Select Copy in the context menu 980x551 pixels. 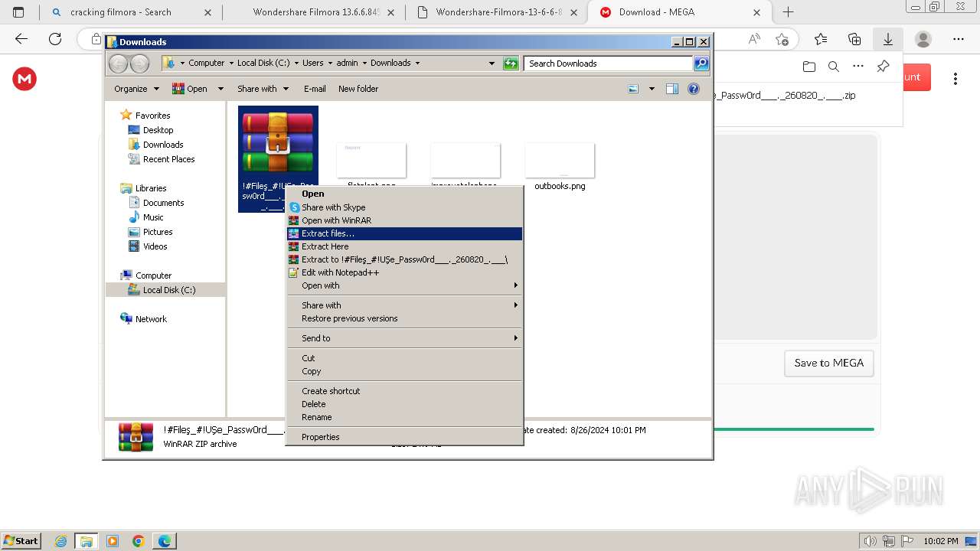pyautogui.click(x=404, y=371)
